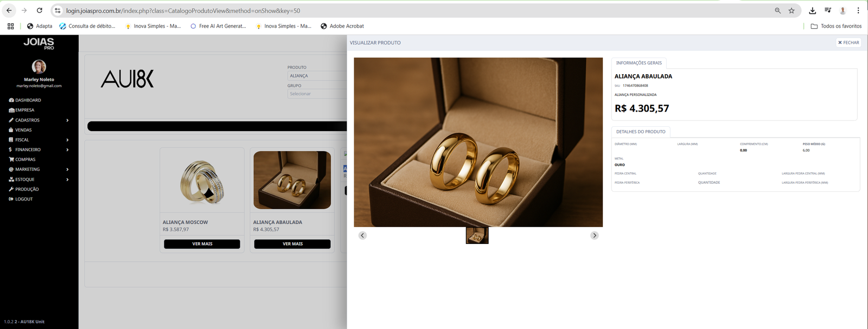Open the Empresa section in sidebar
Screen dimensions: 868x329
pyautogui.click(x=24, y=110)
